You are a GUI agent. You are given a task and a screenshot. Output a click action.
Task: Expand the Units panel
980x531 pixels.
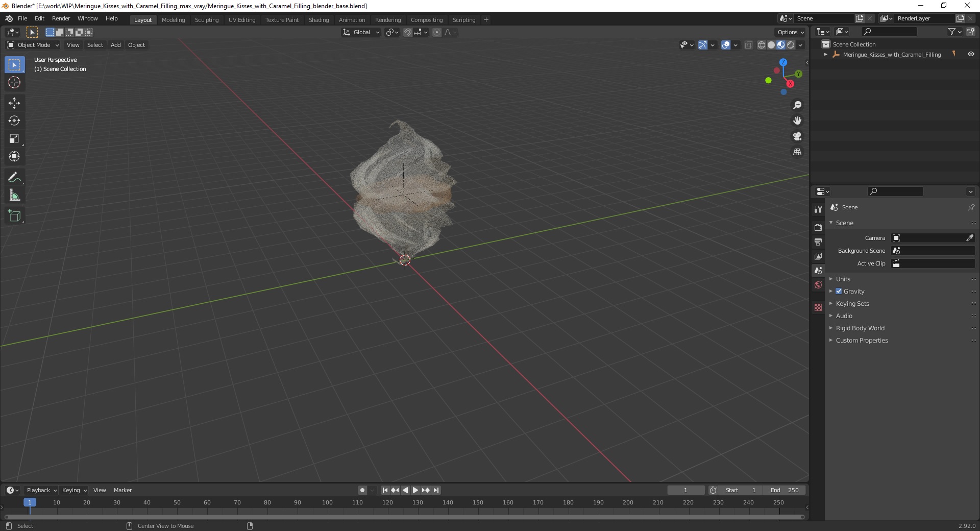843,279
